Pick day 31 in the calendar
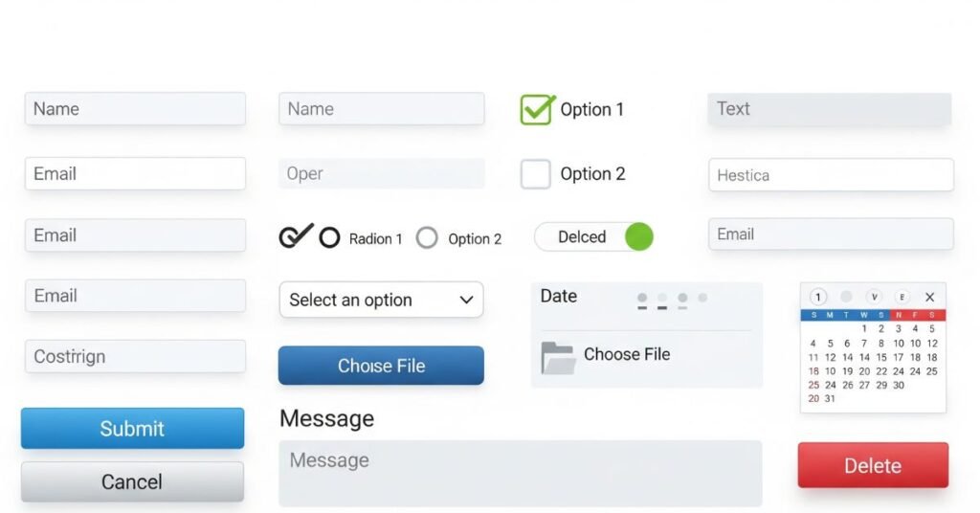This screenshot has width=980, height=513. (x=830, y=399)
